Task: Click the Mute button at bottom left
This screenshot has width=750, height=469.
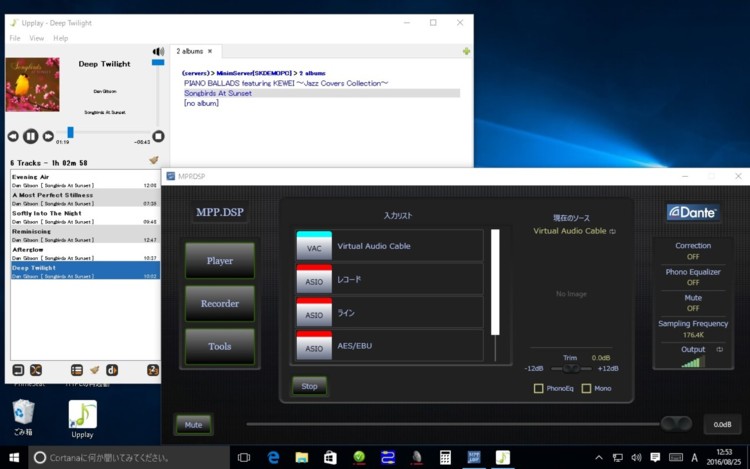Action: (x=193, y=425)
